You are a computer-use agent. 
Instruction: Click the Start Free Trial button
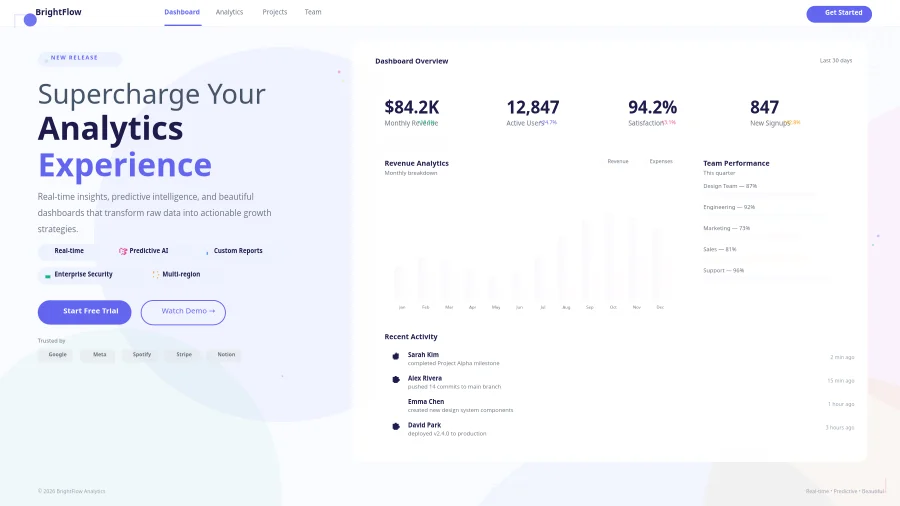click(x=84, y=312)
